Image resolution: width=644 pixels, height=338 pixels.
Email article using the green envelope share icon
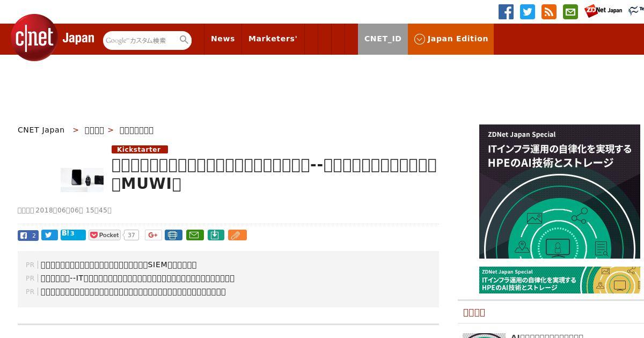pos(195,235)
